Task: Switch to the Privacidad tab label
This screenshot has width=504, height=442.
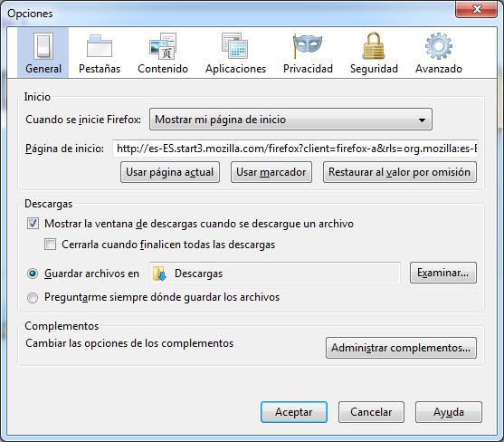Action: click(x=308, y=69)
